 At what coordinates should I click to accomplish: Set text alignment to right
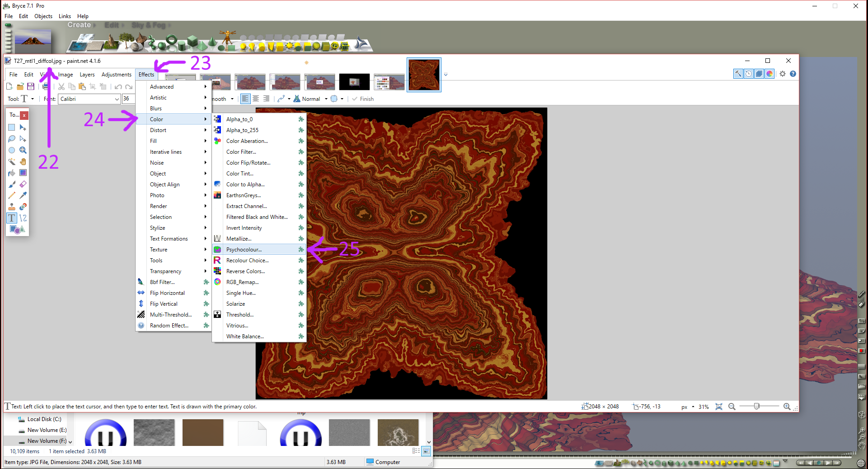click(x=266, y=99)
